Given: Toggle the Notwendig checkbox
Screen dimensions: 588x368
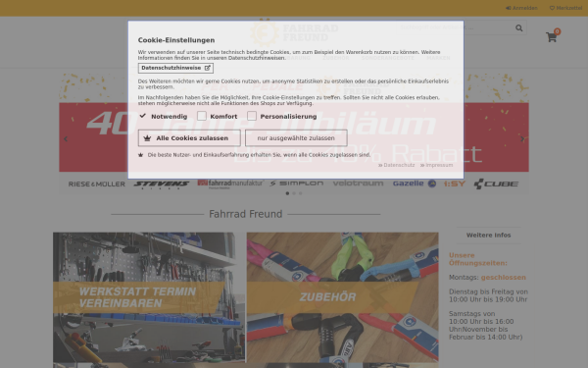Looking at the screenshot, I should coord(142,116).
